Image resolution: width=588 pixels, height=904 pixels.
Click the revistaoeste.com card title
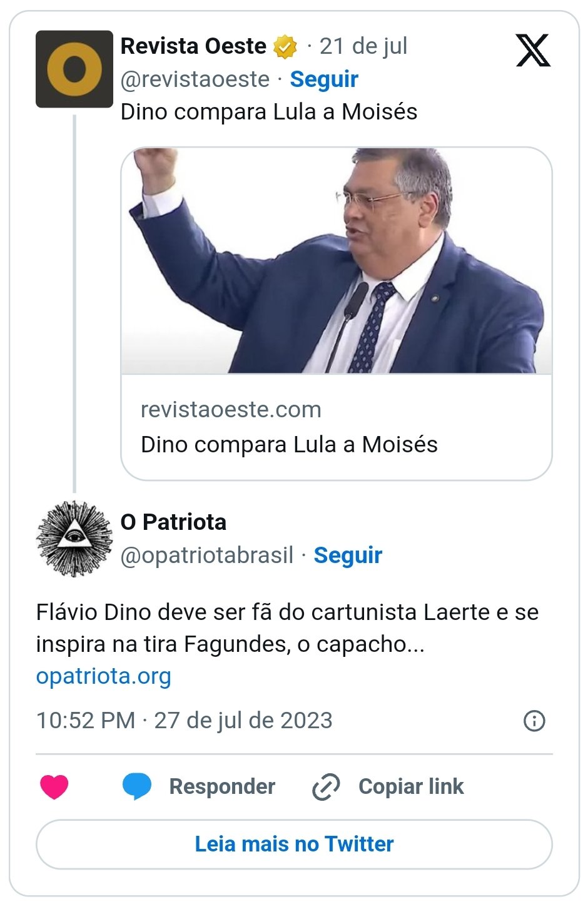(289, 444)
